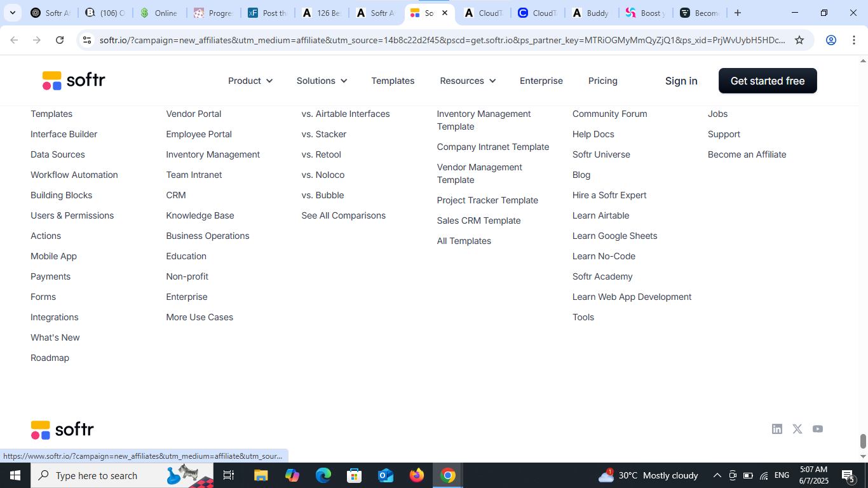Launch Microsoft Edge from taskbar
The image size is (868, 488).
coord(323,475)
